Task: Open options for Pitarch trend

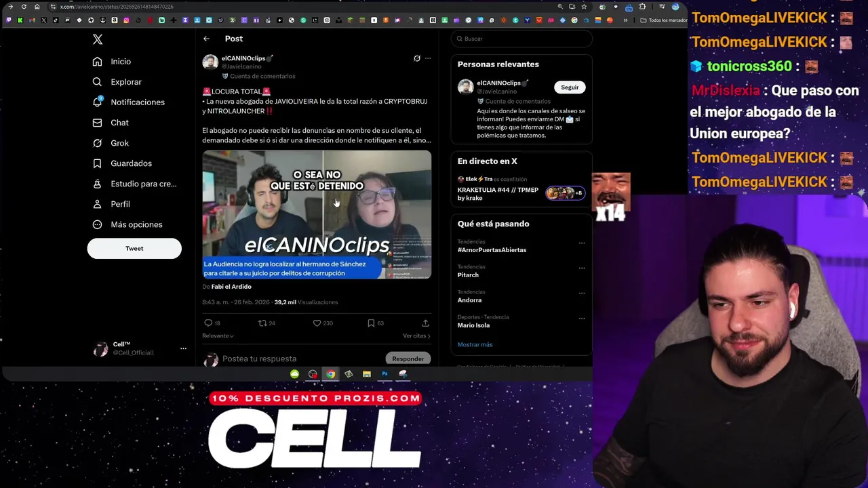Action: [x=582, y=268]
